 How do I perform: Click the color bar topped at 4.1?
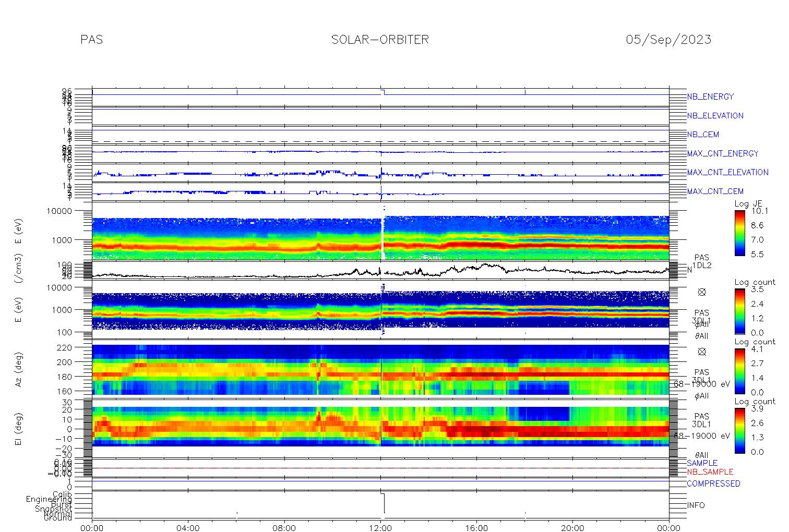tap(739, 371)
